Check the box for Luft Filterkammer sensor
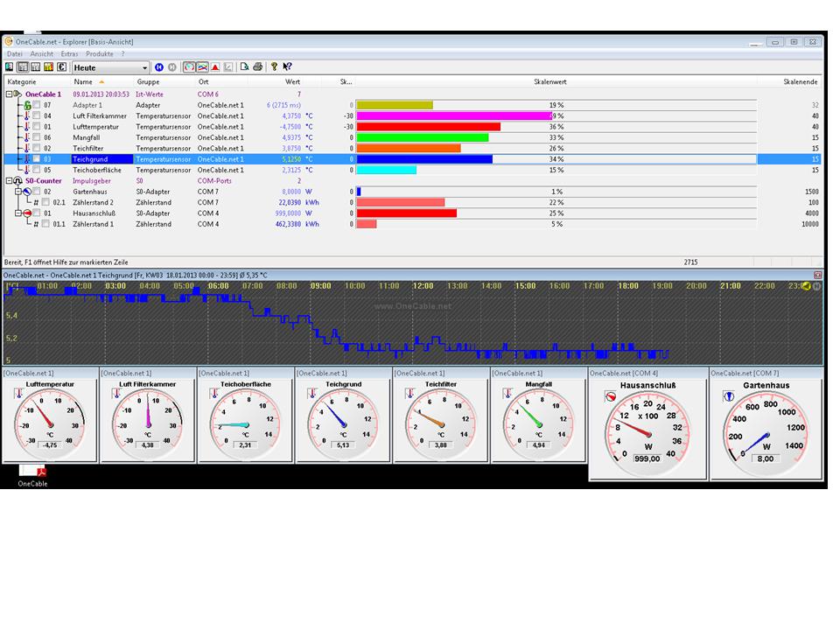This screenshot has height=630, width=840. tap(37, 115)
